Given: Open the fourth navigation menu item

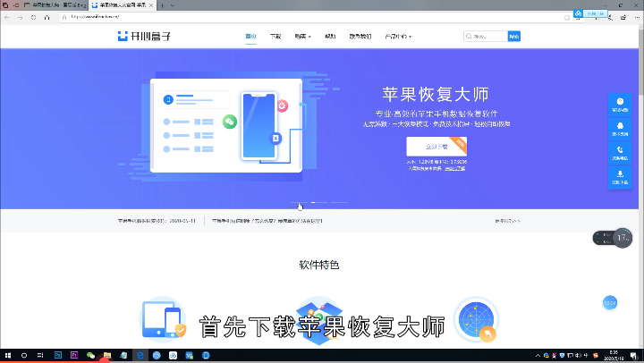Looking at the screenshot, I should [x=330, y=36].
